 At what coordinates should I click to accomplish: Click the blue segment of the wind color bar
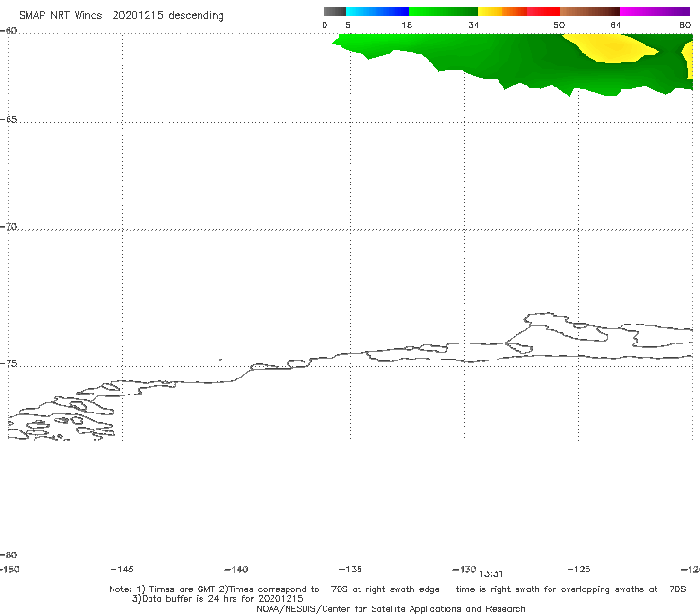(377, 11)
